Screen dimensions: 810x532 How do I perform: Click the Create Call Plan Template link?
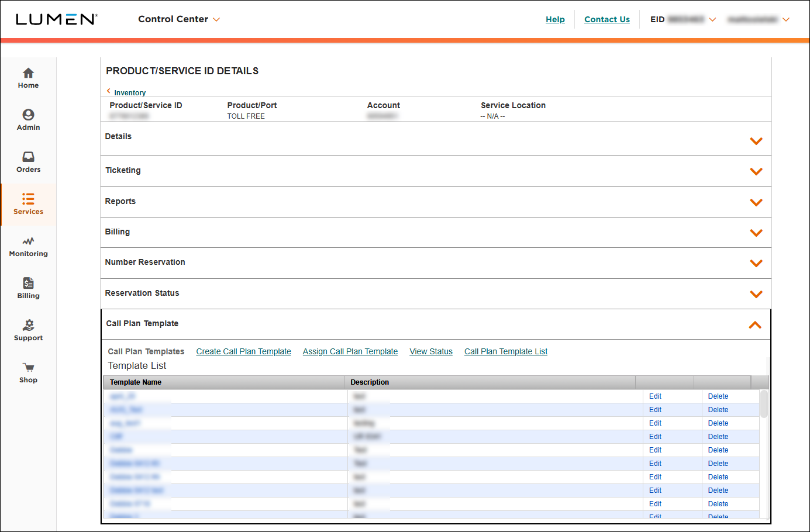tap(243, 351)
